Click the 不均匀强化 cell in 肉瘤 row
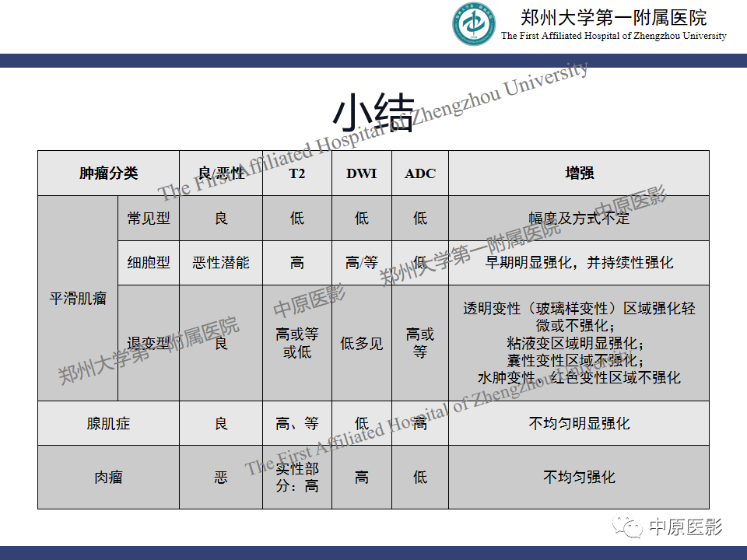Screen dimensions: 747x560 [x=579, y=477]
